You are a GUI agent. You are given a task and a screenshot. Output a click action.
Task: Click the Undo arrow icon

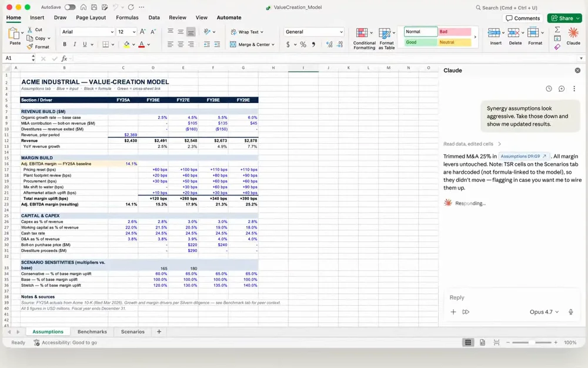click(115, 7)
